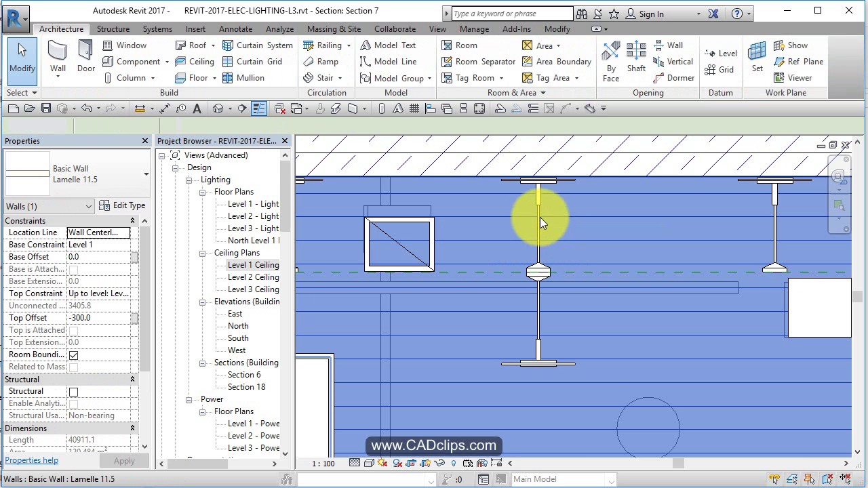Open the Properties help link

pos(31,460)
